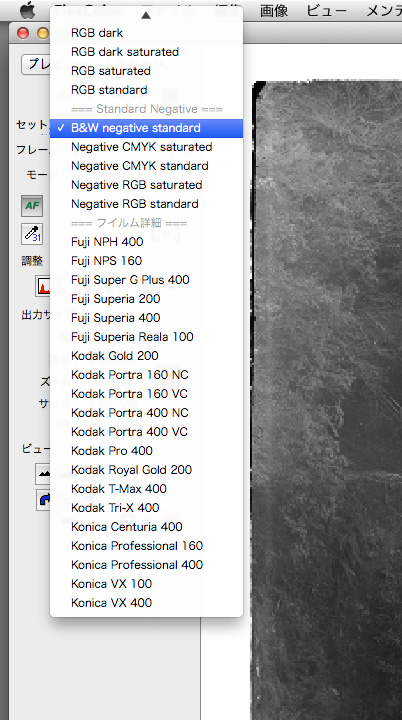Select Fuji Super G Plus 400
402x720 pixels.
146,280
